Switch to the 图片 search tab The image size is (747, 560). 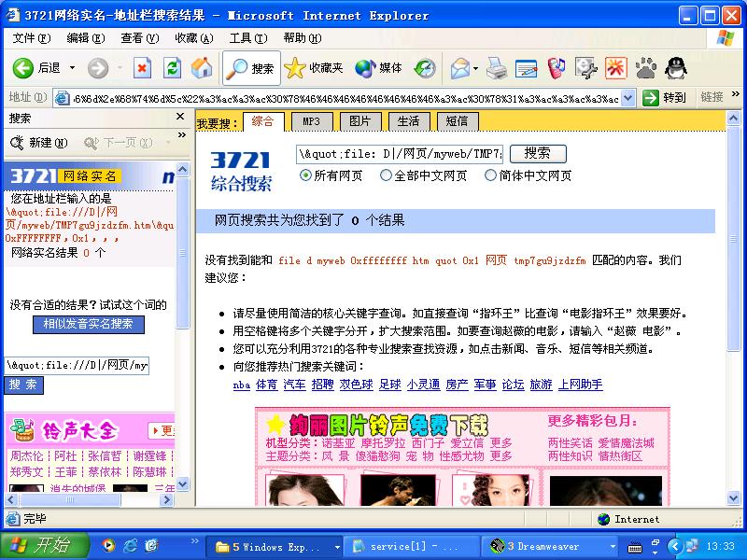(360, 121)
